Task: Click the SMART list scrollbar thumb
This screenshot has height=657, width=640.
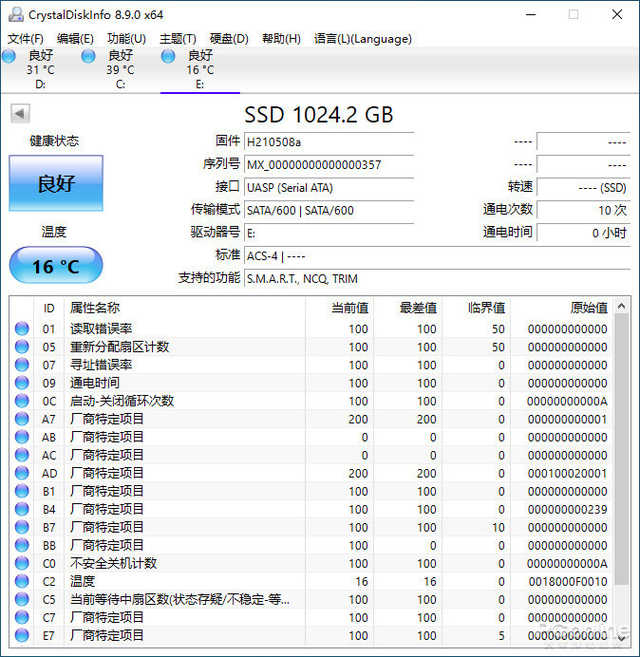Action: (622, 449)
